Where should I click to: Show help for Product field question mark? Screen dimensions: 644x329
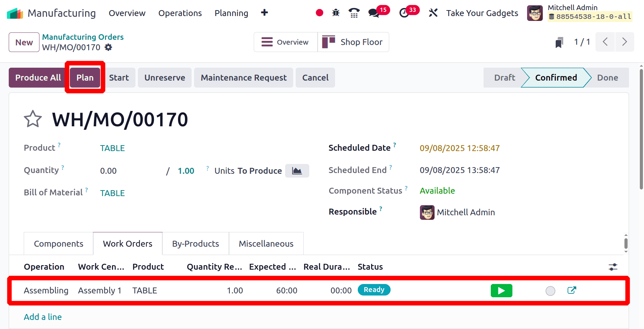(x=59, y=145)
